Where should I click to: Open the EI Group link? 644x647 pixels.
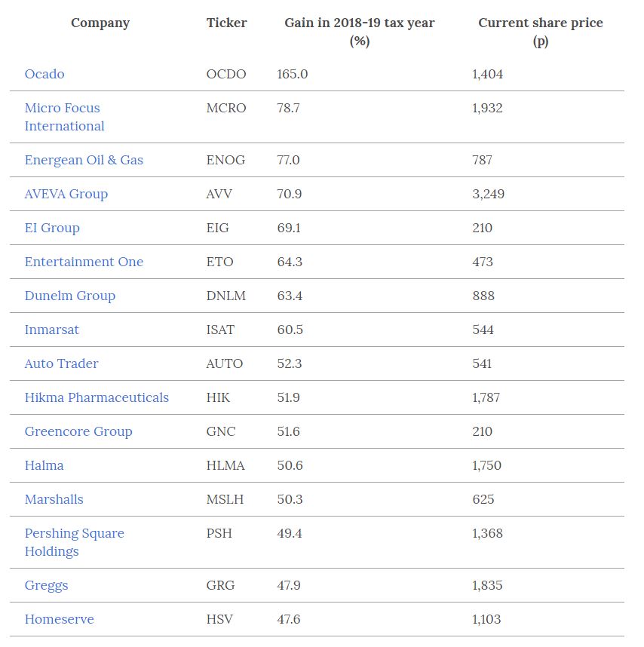(52, 228)
